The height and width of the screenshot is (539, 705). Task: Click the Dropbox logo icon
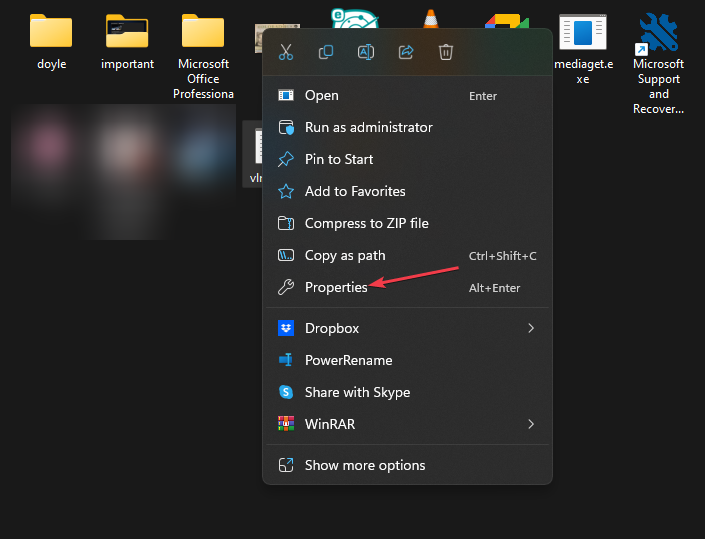coord(286,328)
